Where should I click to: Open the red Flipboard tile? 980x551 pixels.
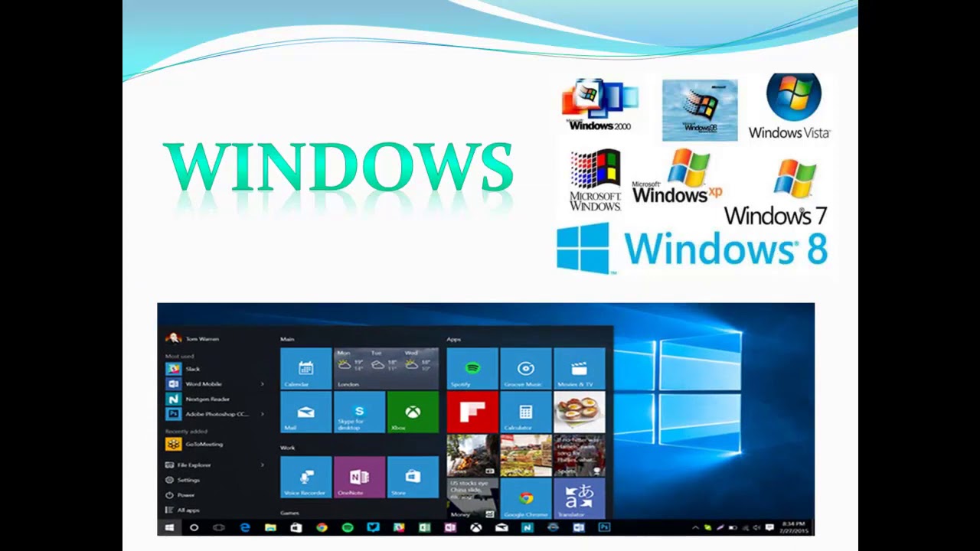pyautogui.click(x=472, y=412)
